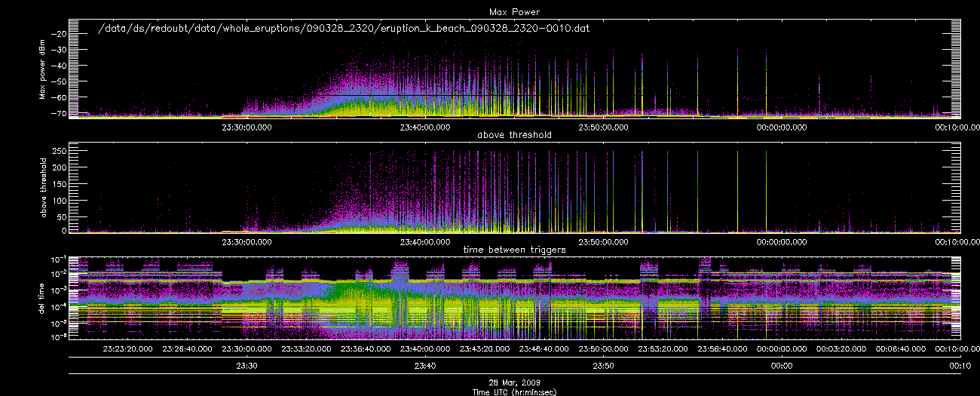The width and height of the screenshot is (980, 396).
Task: Click the '150' tick on above threshold axis
Action: coord(60,183)
